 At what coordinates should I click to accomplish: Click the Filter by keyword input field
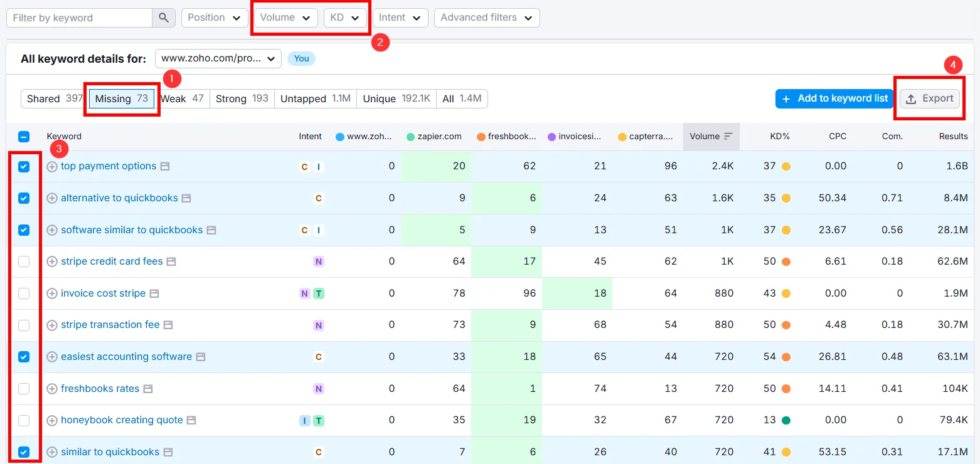pos(79,18)
